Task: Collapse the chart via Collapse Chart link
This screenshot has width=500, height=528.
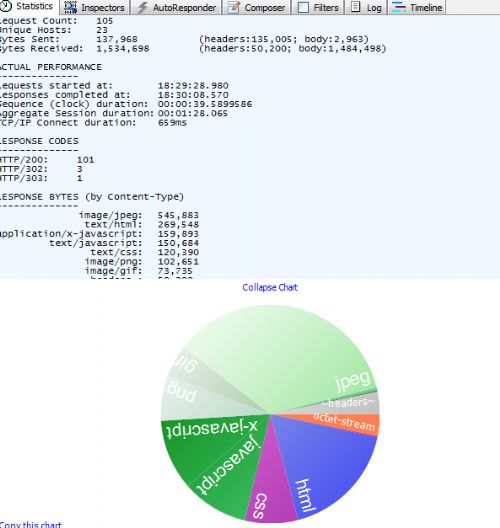Action: [270, 288]
